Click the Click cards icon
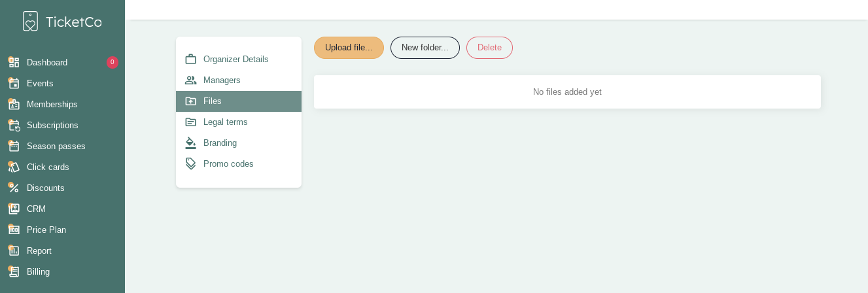868x293 pixels. coord(14,167)
